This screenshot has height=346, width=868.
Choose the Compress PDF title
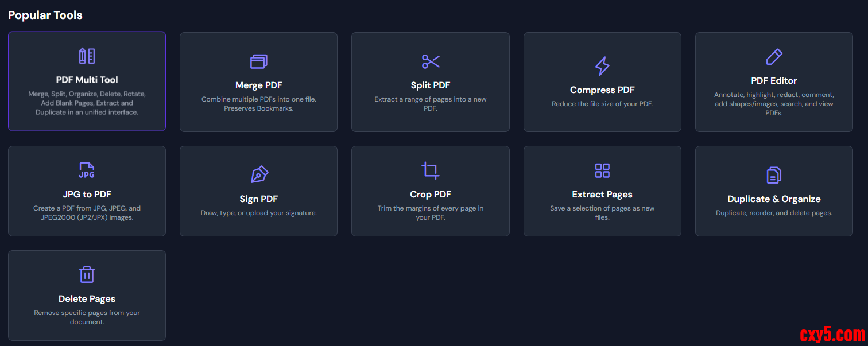[x=602, y=90]
